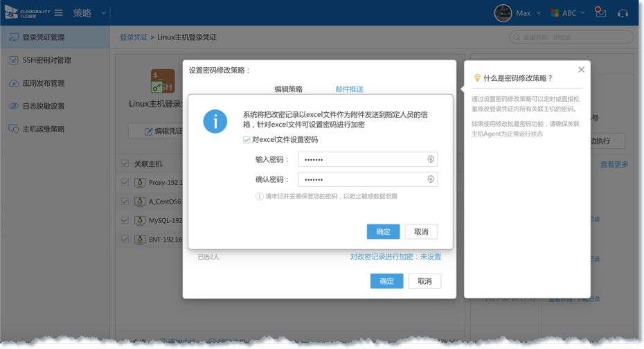Click the 日志脱敏设置 eye icon
Viewport: 644px width, 349px height.
(14, 107)
